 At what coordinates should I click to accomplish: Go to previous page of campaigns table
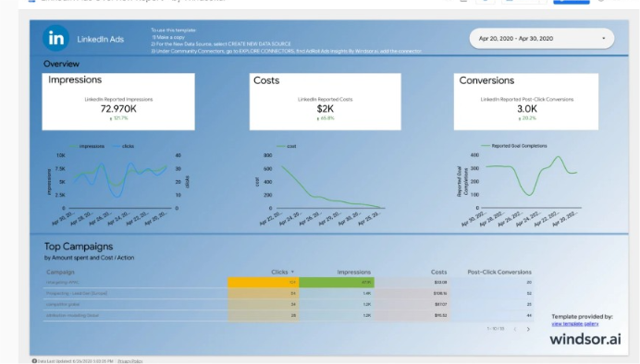(515, 329)
